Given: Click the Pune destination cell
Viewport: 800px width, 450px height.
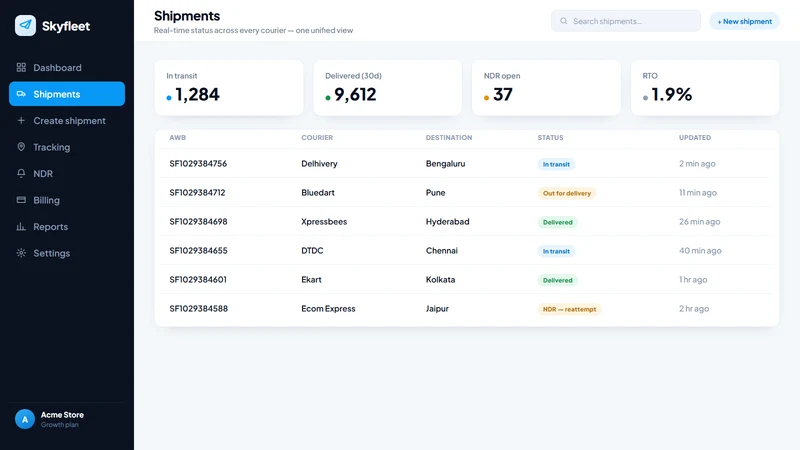Looking at the screenshot, I should (436, 193).
